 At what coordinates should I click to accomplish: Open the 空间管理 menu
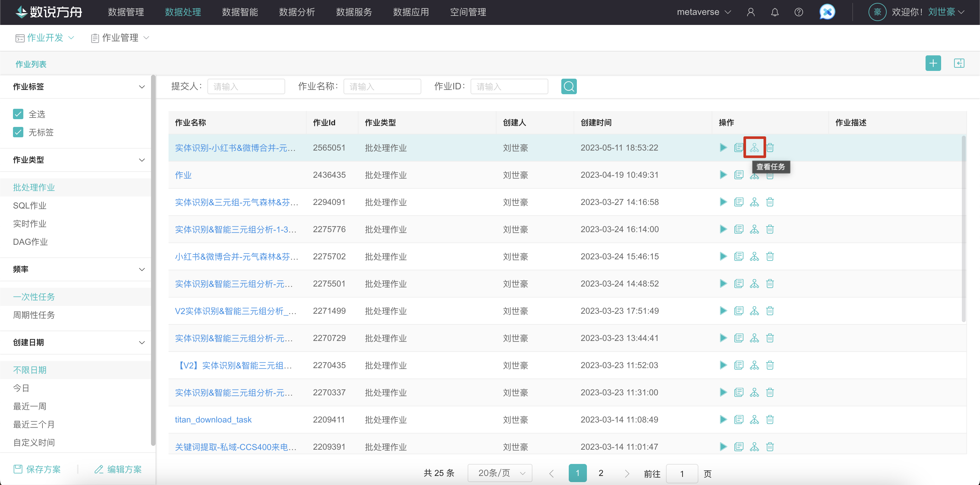coord(468,12)
